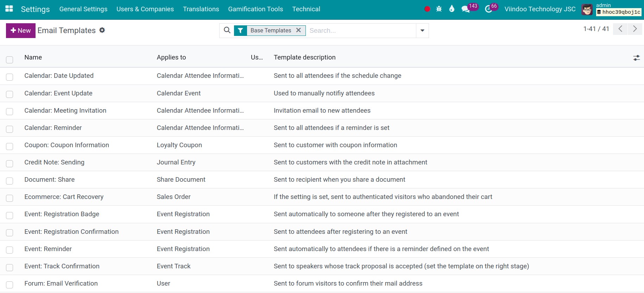Click 'Used to manually notifiy attendees' description
The height and width of the screenshot is (293, 644).
324,93
